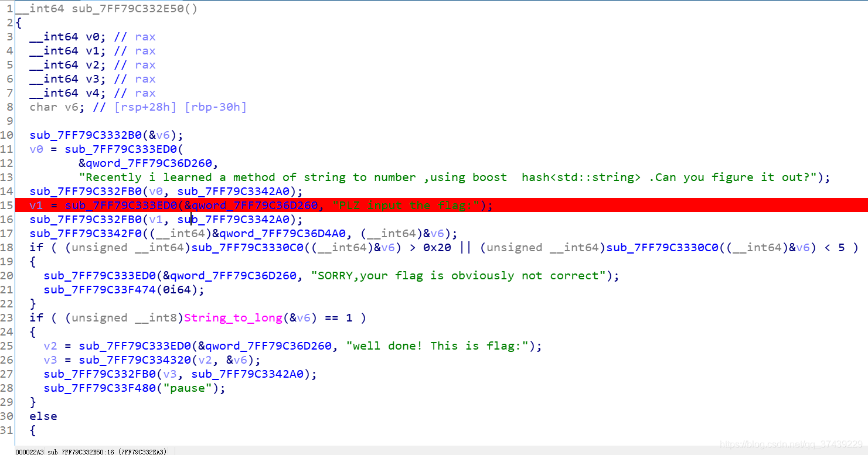Click the call sub_7FF79C33F474(0i64)
The height and width of the screenshot is (455, 868).
tap(124, 289)
